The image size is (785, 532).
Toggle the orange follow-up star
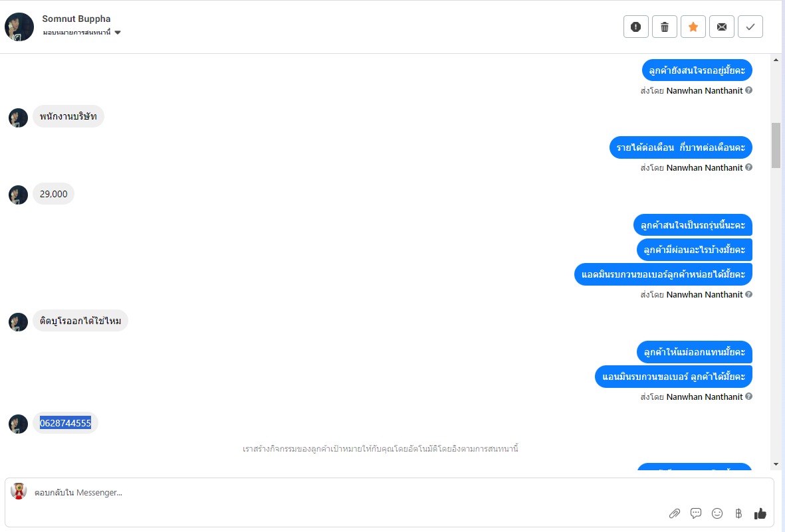693,27
